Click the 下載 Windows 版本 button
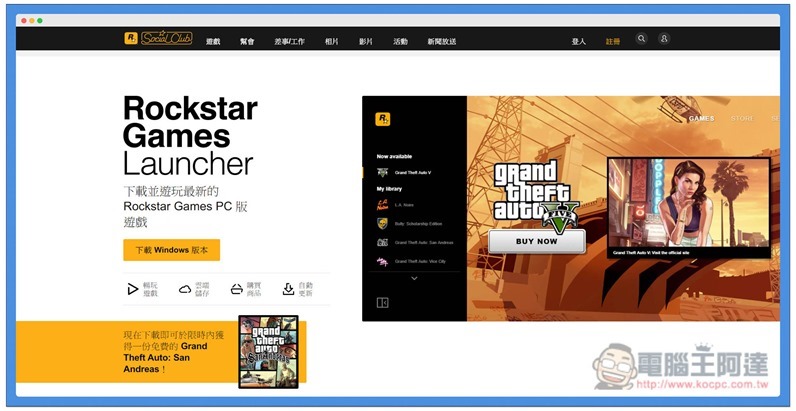 coord(172,250)
